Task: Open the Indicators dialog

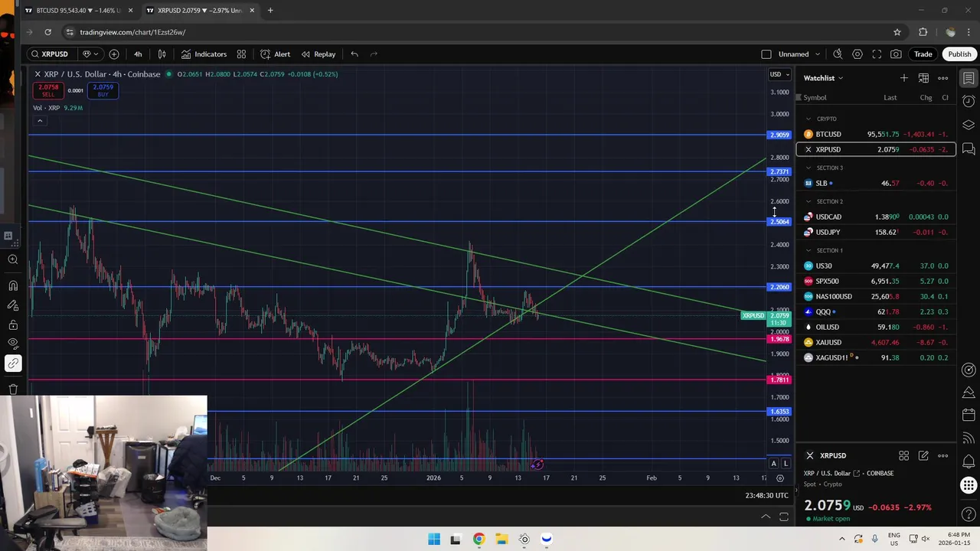Action: coord(204,54)
